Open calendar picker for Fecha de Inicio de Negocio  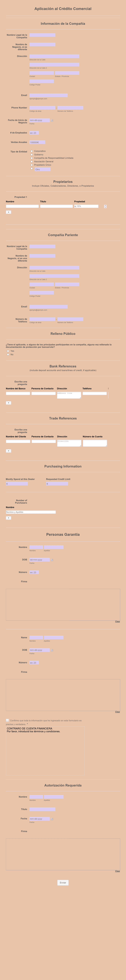click(x=52, y=120)
